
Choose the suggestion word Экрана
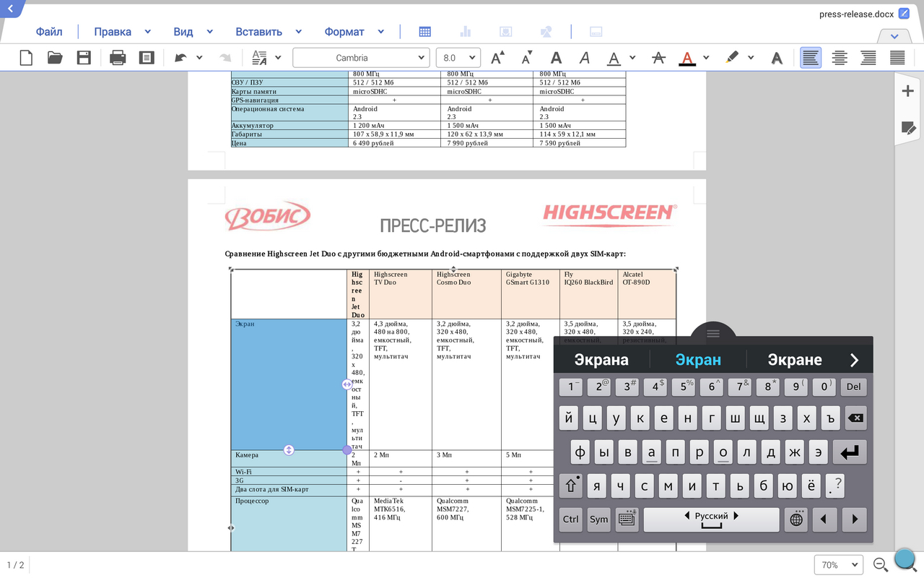[x=601, y=360]
